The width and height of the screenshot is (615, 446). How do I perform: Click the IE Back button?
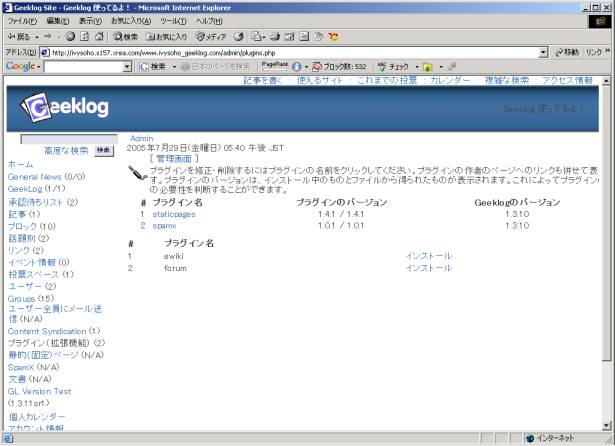18,37
